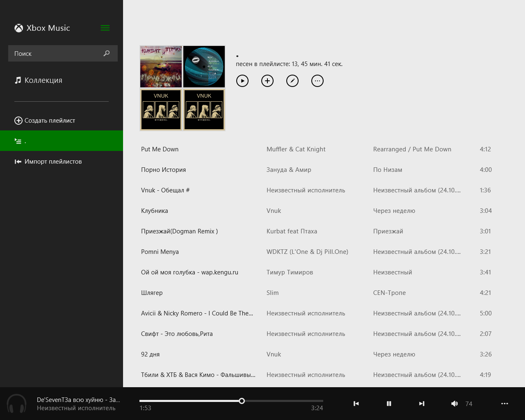This screenshot has width=525, height=420.
Task: Click artist Muffler & Cat Knight
Action: point(296,149)
